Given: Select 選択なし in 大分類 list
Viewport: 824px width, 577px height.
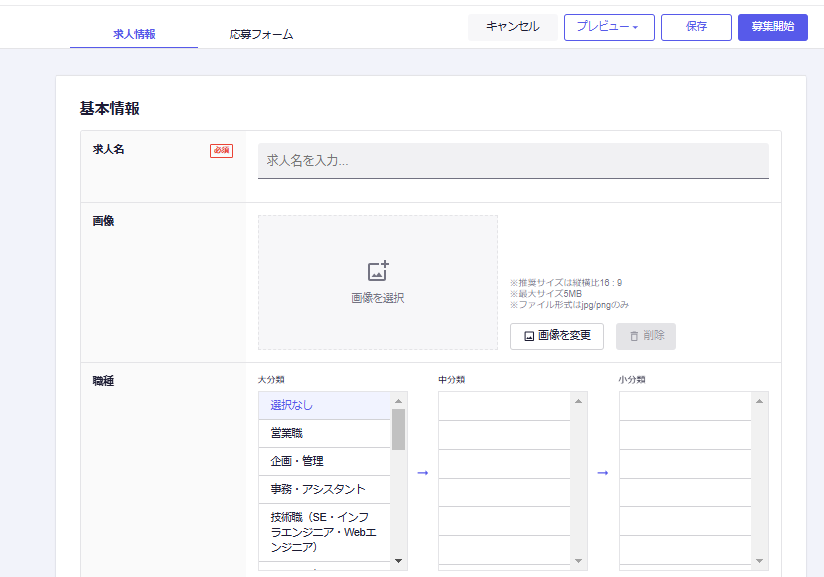Looking at the screenshot, I should (x=324, y=405).
